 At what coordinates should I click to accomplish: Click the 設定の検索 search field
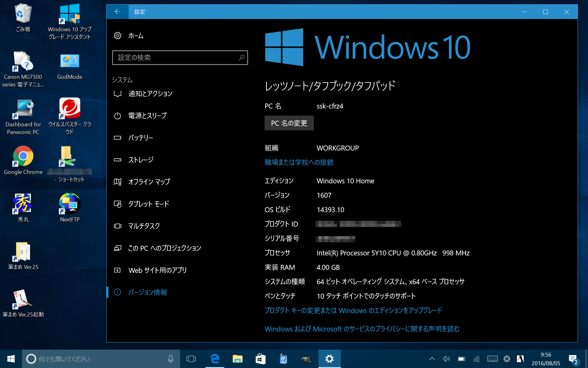pos(180,58)
